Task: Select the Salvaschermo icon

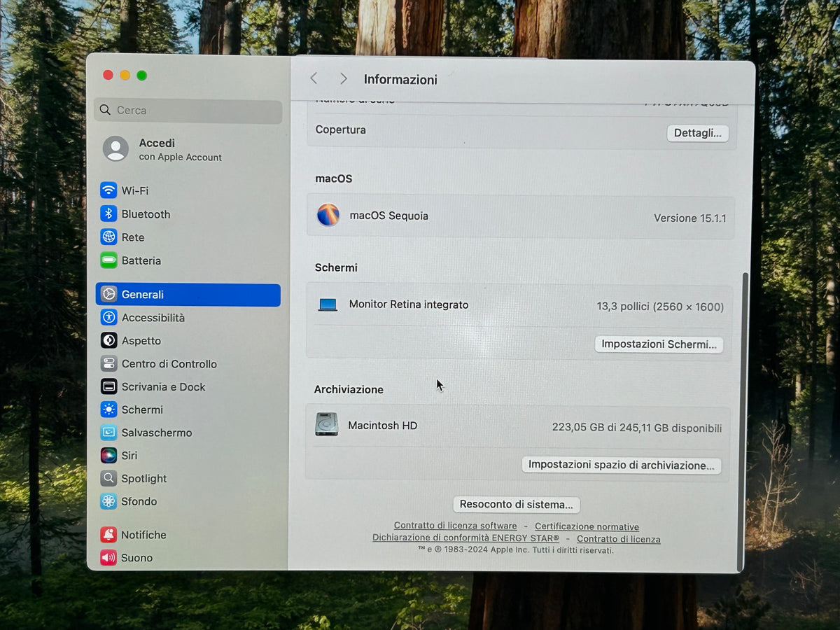Action: pyautogui.click(x=108, y=433)
